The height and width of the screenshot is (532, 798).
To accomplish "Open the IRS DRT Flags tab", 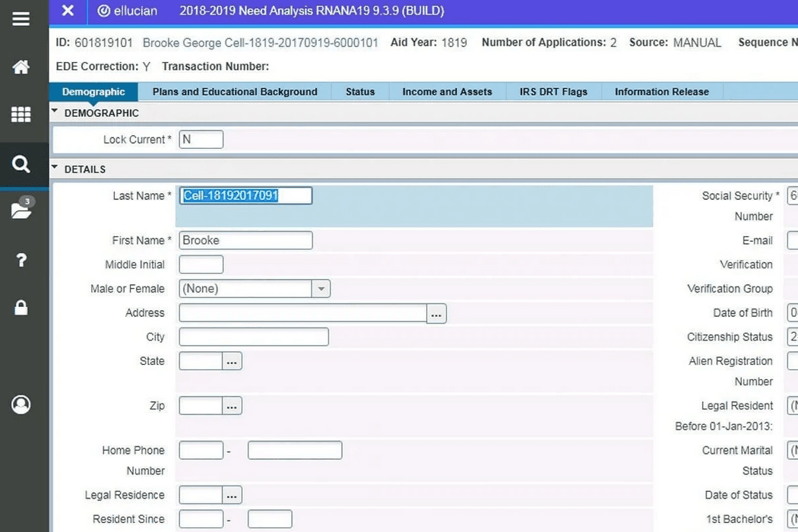I will 554,91.
